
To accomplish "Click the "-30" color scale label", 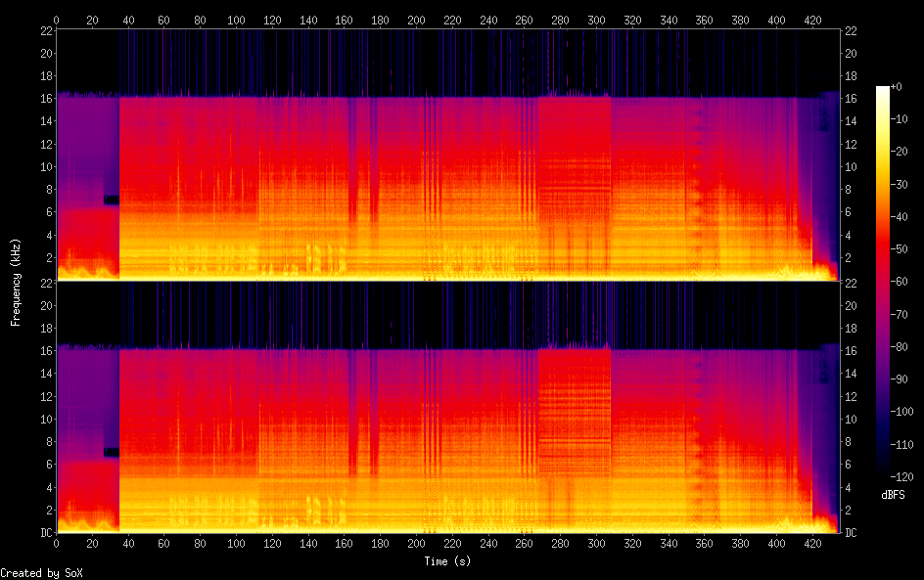I will tap(899, 184).
